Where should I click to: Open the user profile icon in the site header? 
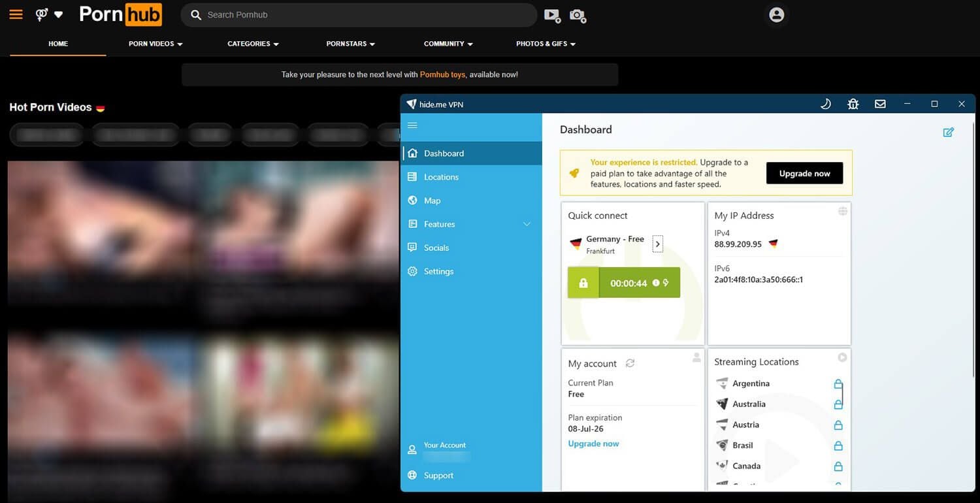tap(776, 14)
